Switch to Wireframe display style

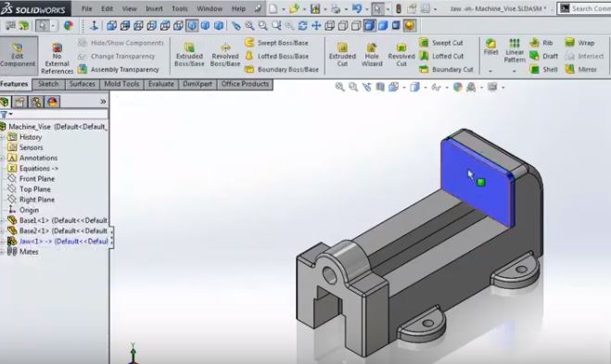(330, 26)
